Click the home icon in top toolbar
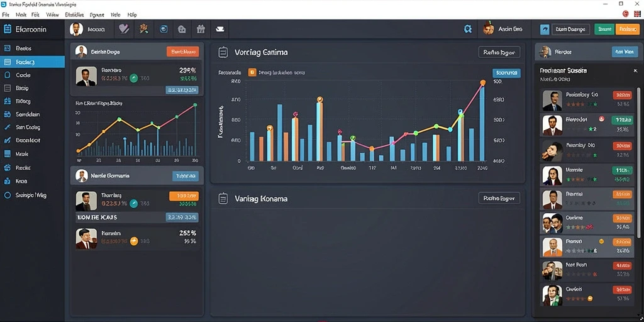This screenshot has width=644, height=322. tap(182, 29)
